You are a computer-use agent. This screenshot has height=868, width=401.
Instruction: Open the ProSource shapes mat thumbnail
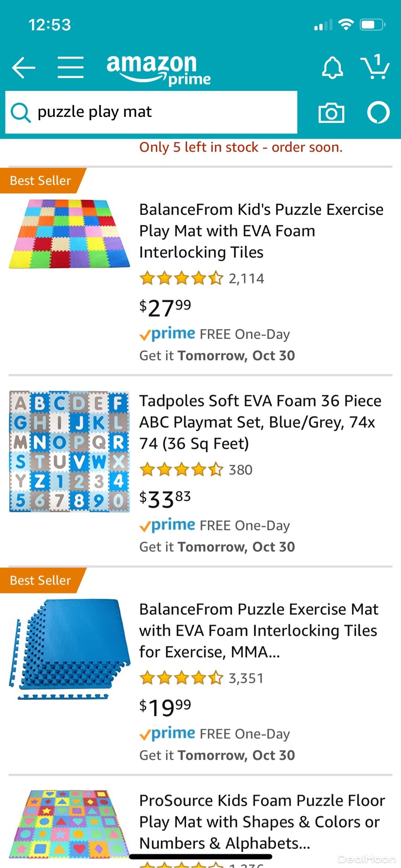pos(69,824)
